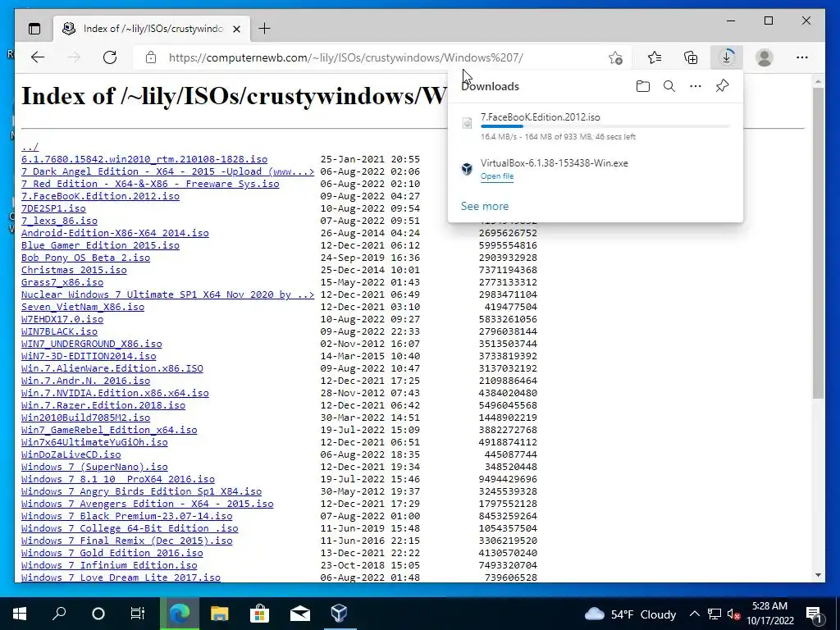This screenshot has width=840, height=630.
Task: Search downloads with magnifier icon
Action: point(669,86)
